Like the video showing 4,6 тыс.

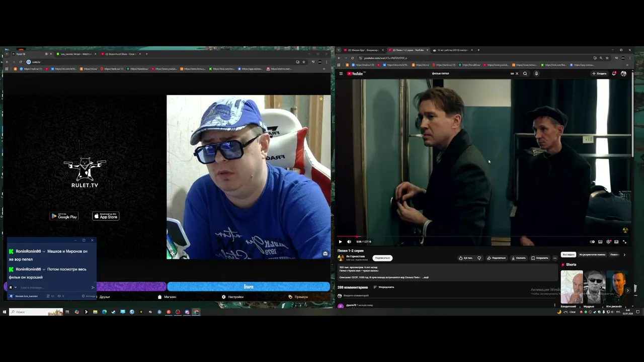point(466,258)
